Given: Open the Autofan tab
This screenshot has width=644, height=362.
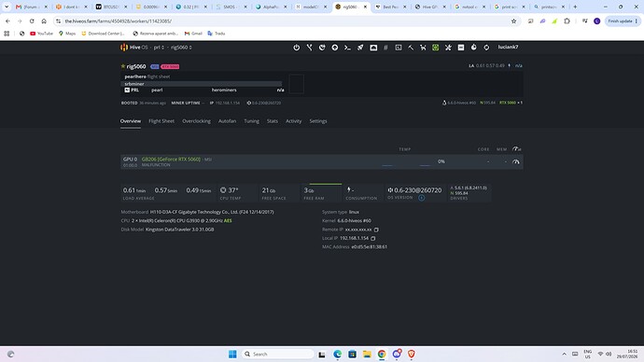Looking at the screenshot, I should pos(227,121).
